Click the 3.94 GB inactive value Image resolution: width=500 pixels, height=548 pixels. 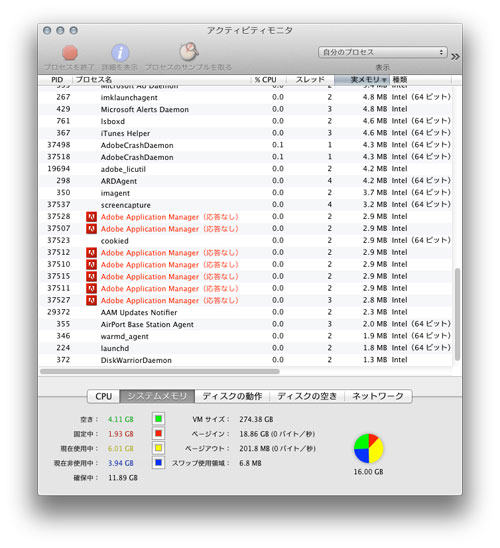pyautogui.click(x=121, y=463)
